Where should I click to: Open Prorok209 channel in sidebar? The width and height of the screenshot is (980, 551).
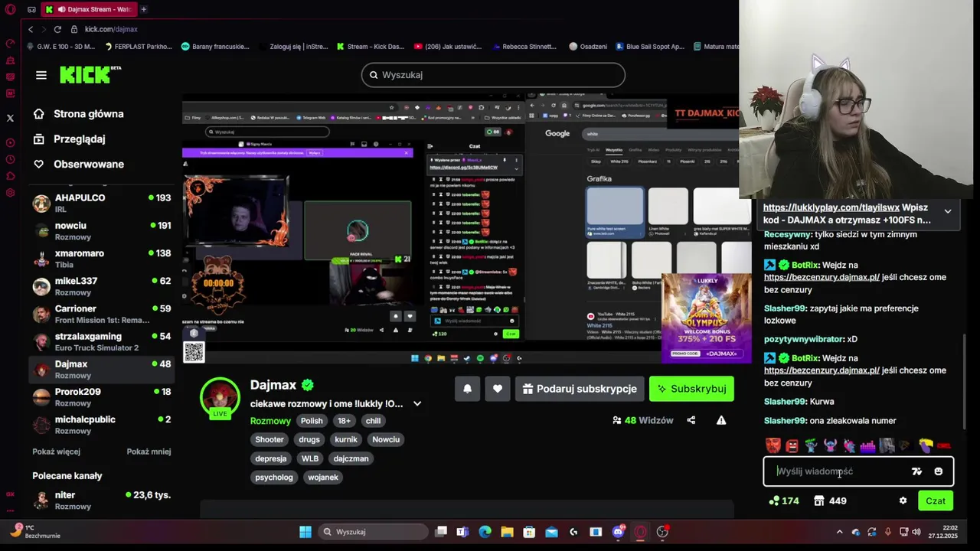(102, 397)
